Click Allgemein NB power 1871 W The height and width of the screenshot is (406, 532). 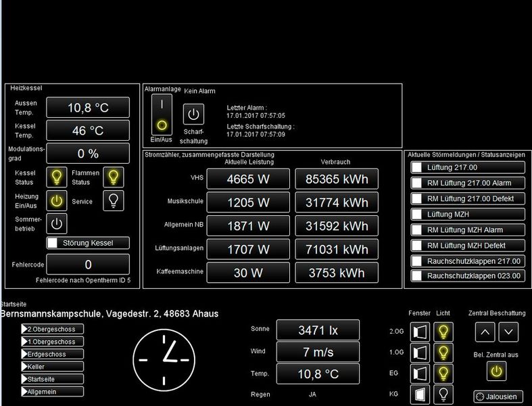coord(248,225)
